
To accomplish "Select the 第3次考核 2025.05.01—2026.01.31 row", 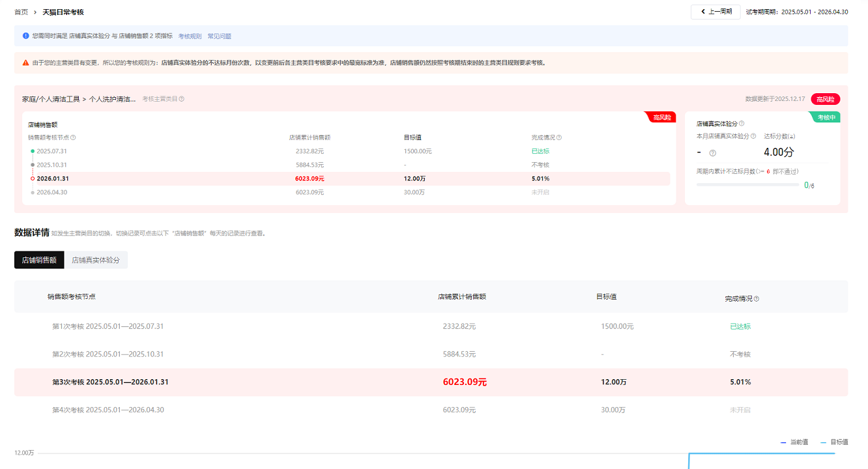I will [431, 382].
